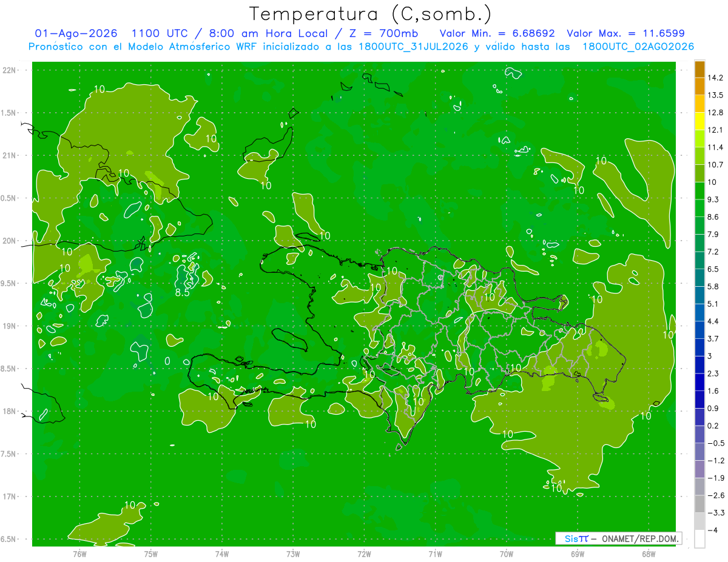
Task: Click the "71W" longitude label
Action: point(435,554)
